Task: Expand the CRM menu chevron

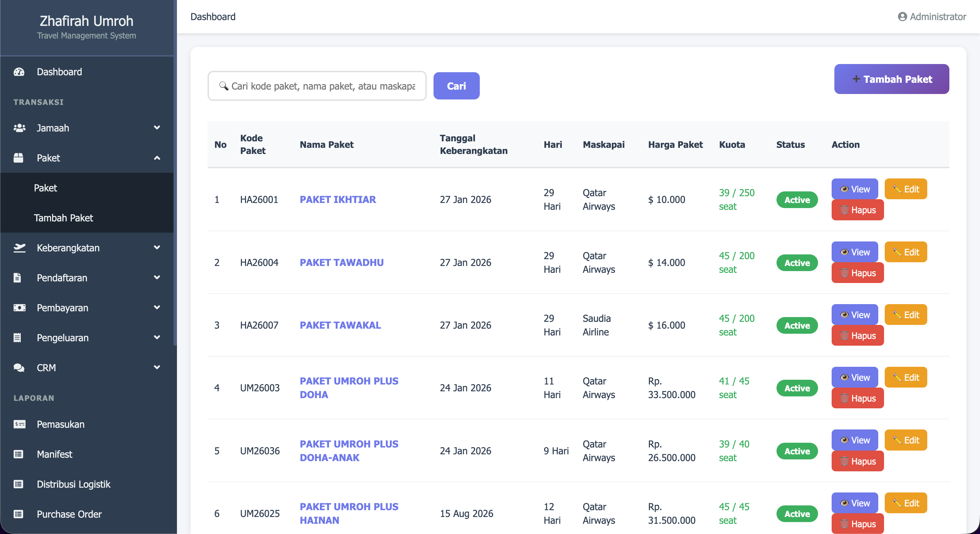Action: tap(157, 367)
